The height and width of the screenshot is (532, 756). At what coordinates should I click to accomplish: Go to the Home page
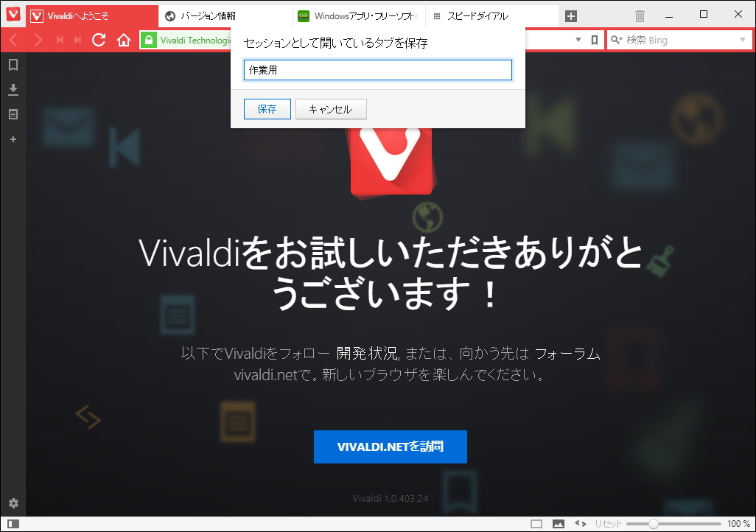click(x=122, y=40)
